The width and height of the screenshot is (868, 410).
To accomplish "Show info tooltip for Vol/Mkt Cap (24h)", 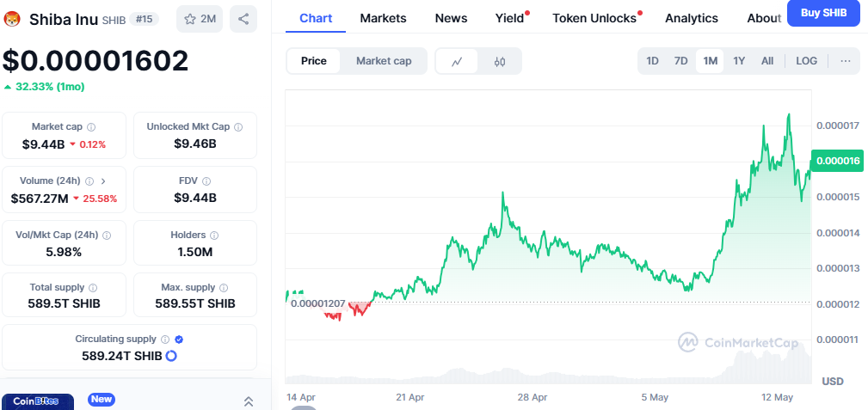I will click(107, 236).
